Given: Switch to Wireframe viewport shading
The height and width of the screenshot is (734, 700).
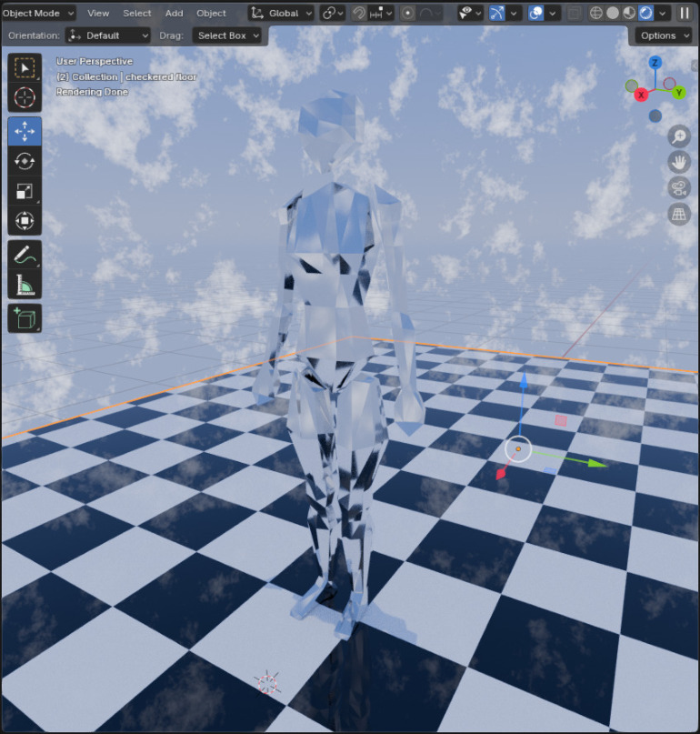Looking at the screenshot, I should (x=595, y=13).
